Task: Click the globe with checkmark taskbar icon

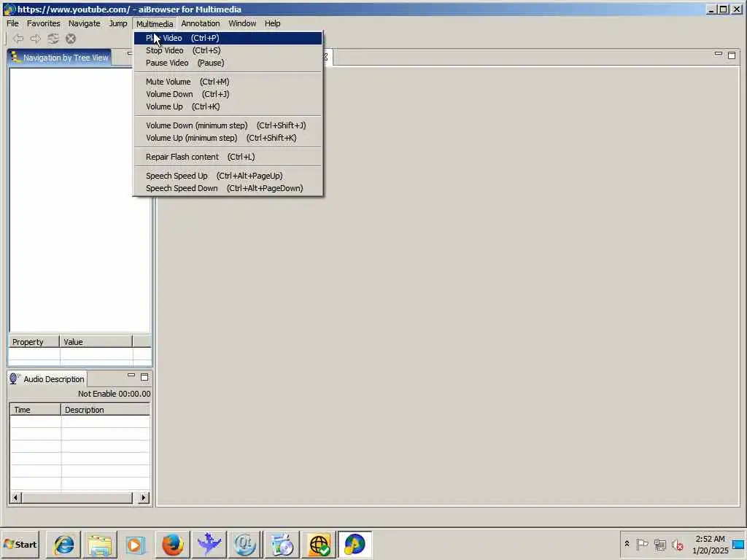Action: (x=318, y=544)
